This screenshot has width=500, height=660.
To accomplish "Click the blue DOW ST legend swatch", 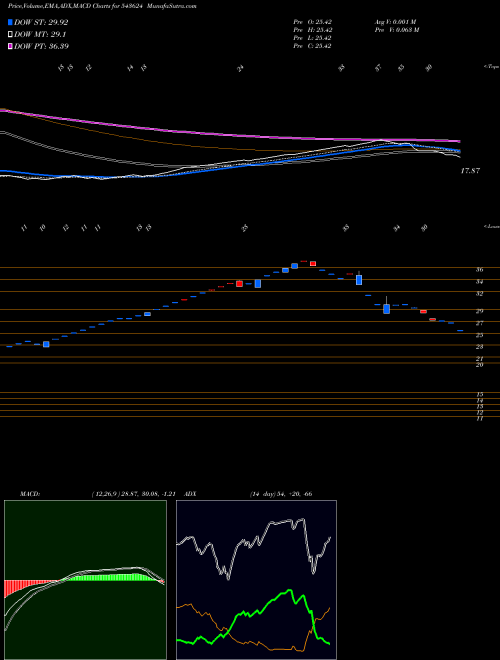I will pos(10,23).
